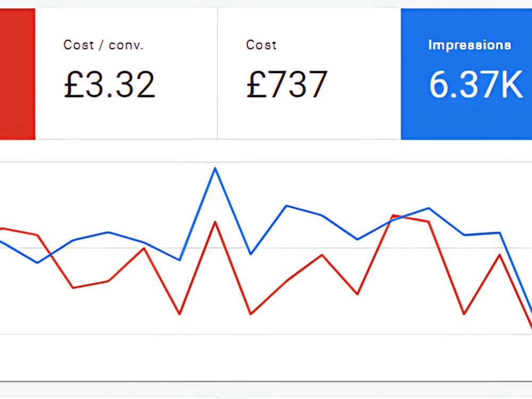Click the red line peak touching the middle gridline
Image resolution: width=532 pixels, height=399 pixels.
click(144, 248)
